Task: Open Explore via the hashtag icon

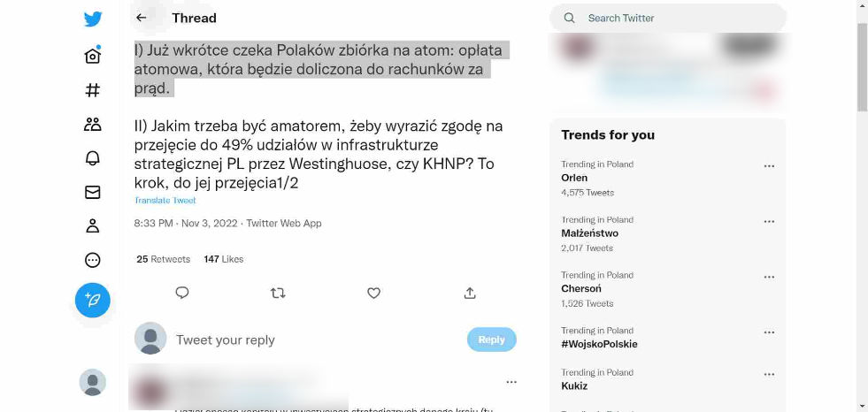Action: coord(92,90)
